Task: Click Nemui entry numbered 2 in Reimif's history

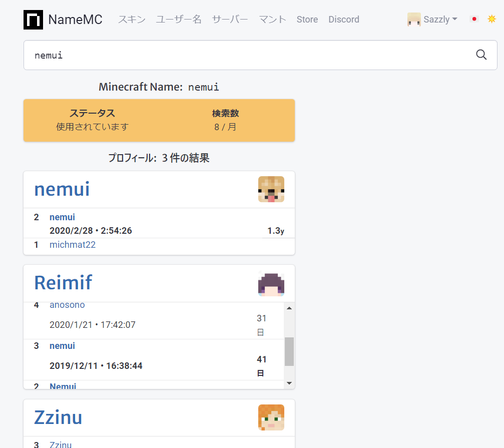Action: [63, 386]
